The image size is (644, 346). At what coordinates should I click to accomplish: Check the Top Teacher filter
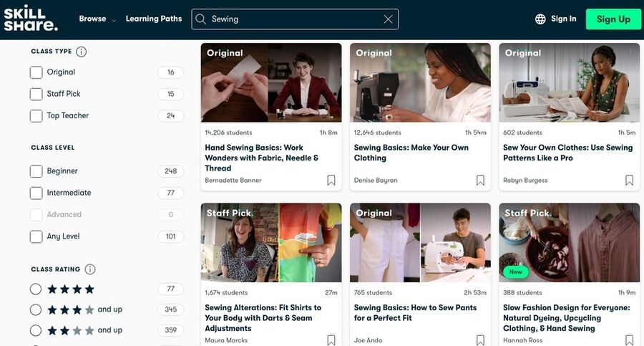click(36, 116)
